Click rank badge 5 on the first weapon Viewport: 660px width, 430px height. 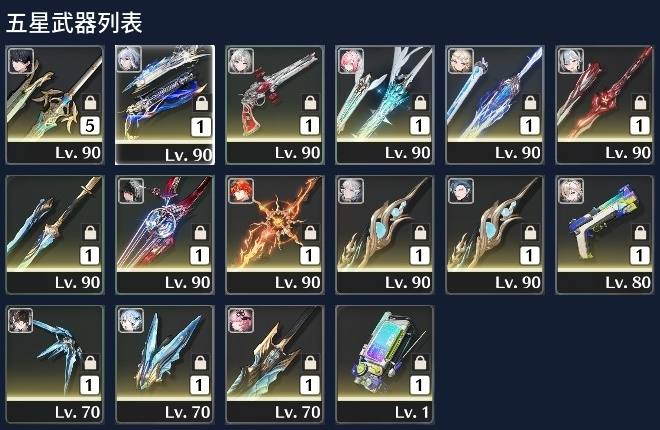90,125
